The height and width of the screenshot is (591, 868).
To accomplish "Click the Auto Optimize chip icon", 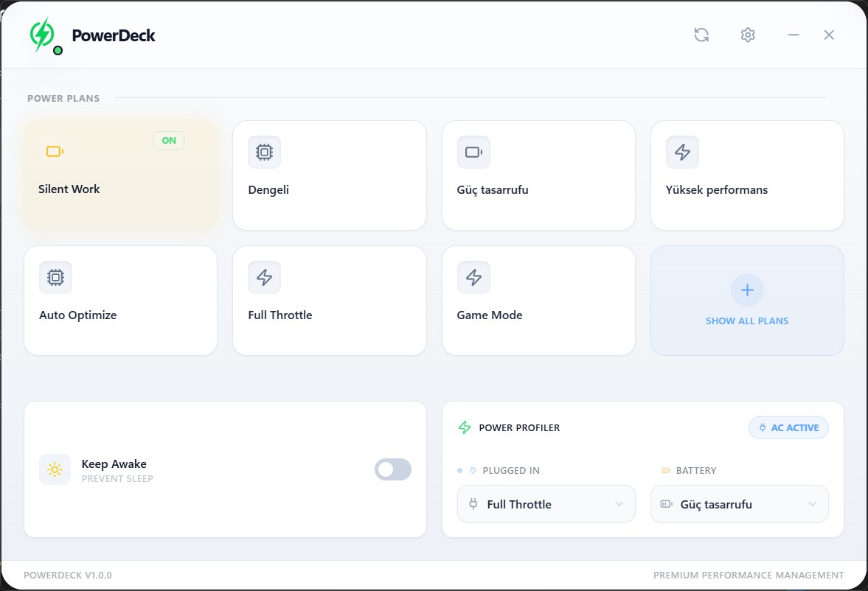I will [x=55, y=277].
